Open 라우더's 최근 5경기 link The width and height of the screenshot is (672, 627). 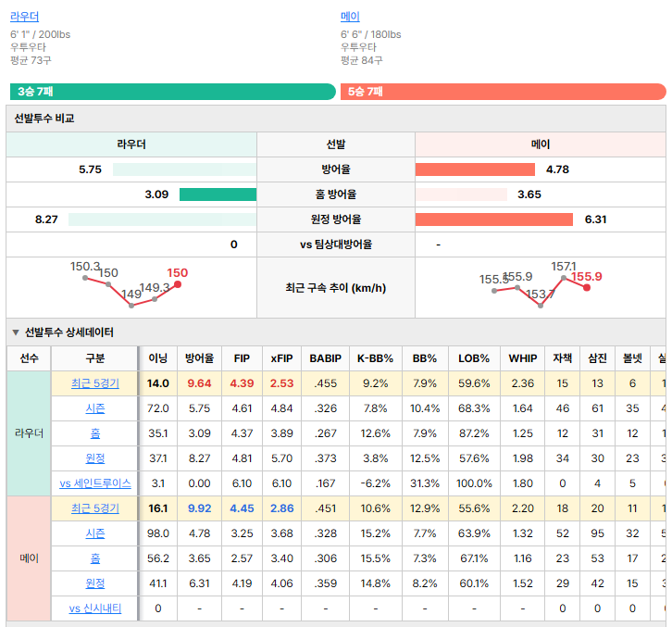95,383
